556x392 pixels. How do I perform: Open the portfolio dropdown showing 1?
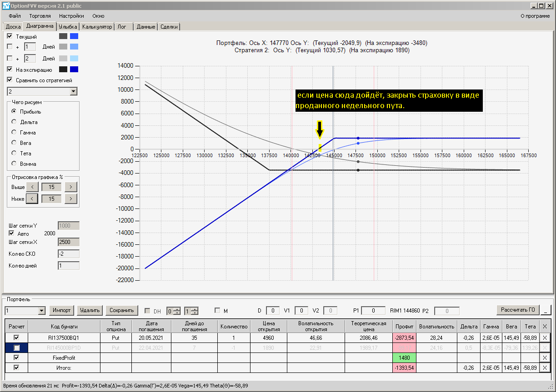(x=25, y=311)
